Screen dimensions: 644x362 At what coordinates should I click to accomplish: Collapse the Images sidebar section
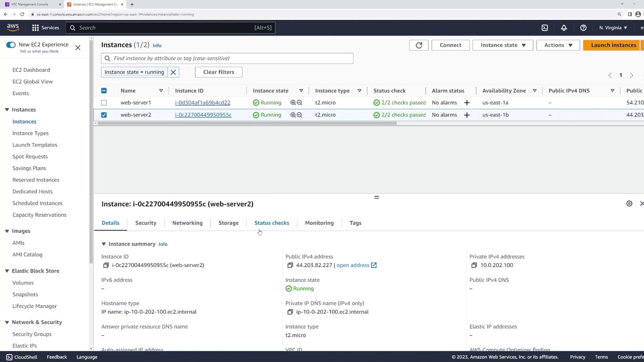(7, 231)
